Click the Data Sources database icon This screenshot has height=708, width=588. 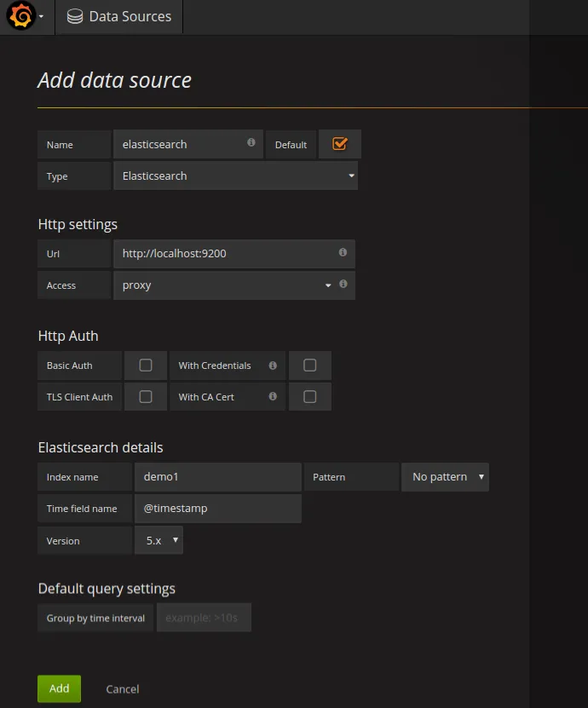75,17
